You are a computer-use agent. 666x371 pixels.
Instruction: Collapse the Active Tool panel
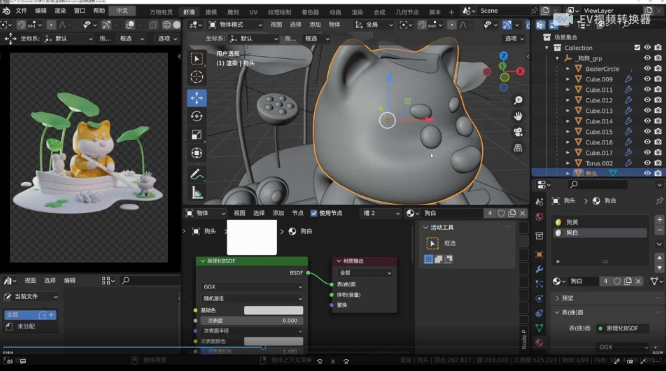425,228
